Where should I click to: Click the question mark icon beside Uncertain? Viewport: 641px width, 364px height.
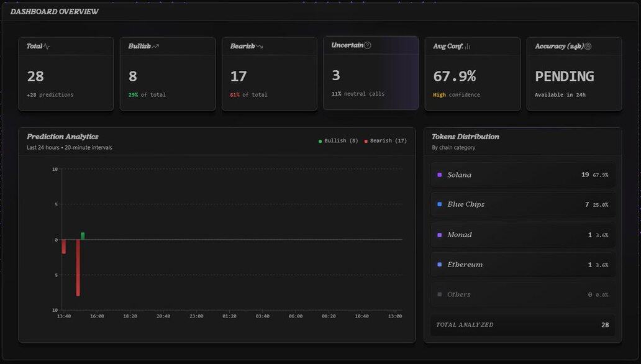coord(368,45)
